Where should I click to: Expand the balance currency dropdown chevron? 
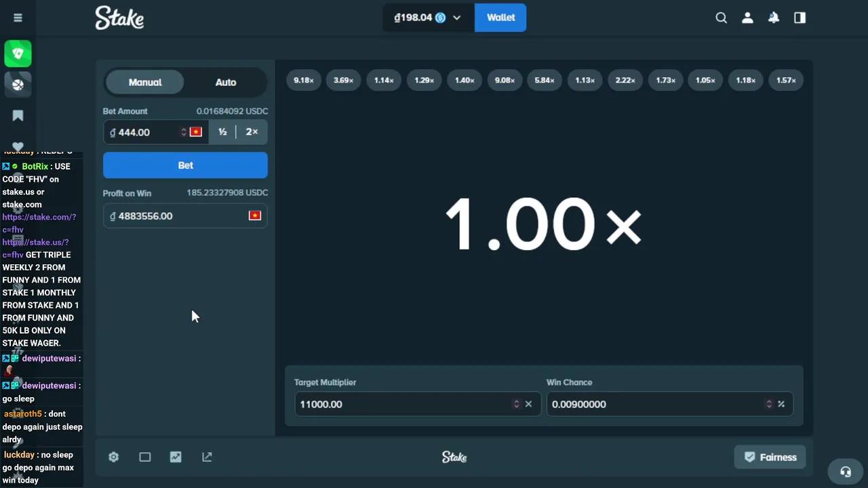tap(456, 18)
